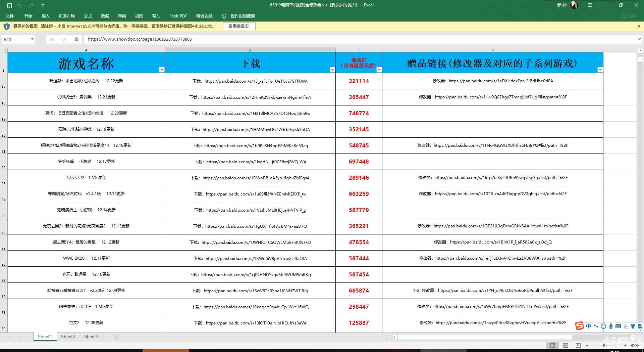
Task: Switch to the 开始 ribbon tab
Action: click(x=28, y=16)
